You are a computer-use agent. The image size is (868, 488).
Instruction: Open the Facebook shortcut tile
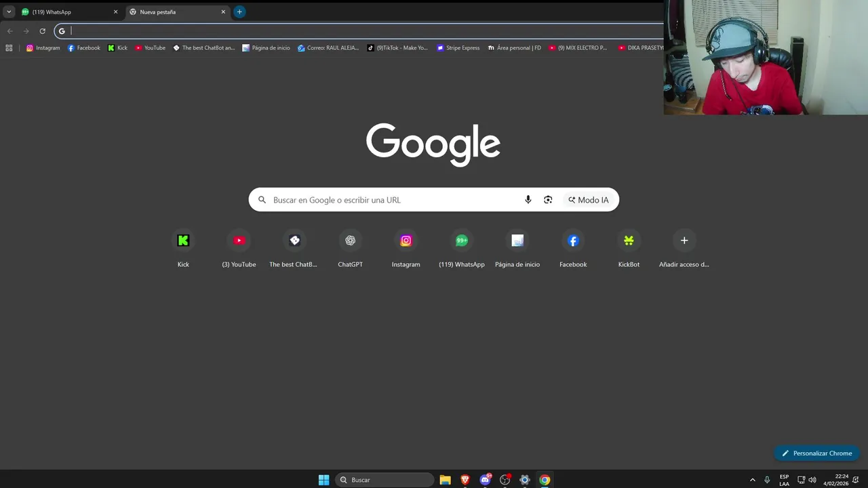[x=573, y=249]
